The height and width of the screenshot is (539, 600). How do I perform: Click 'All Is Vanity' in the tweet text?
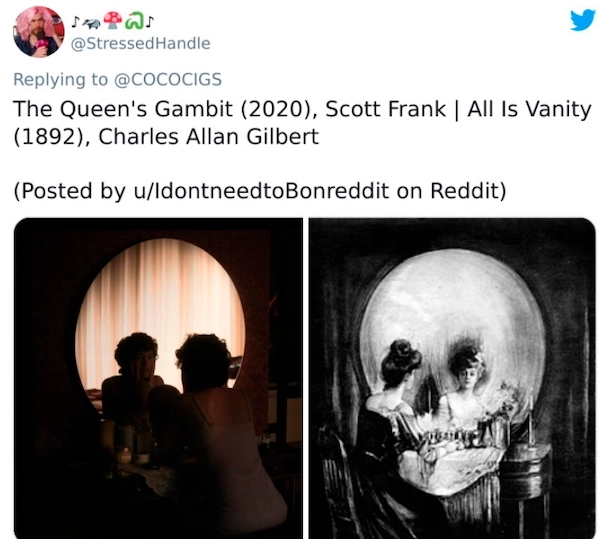click(x=529, y=109)
